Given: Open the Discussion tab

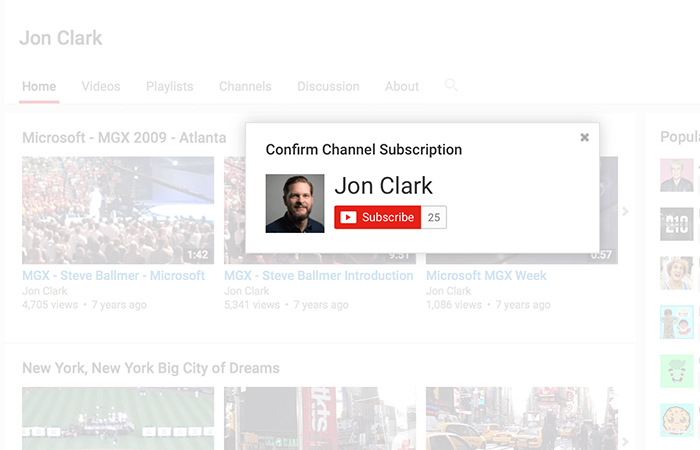Looking at the screenshot, I should click(x=328, y=87).
